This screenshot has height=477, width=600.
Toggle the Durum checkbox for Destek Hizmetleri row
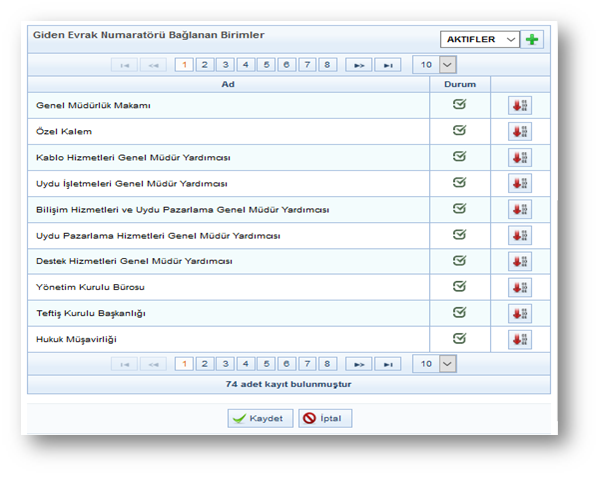(x=459, y=260)
